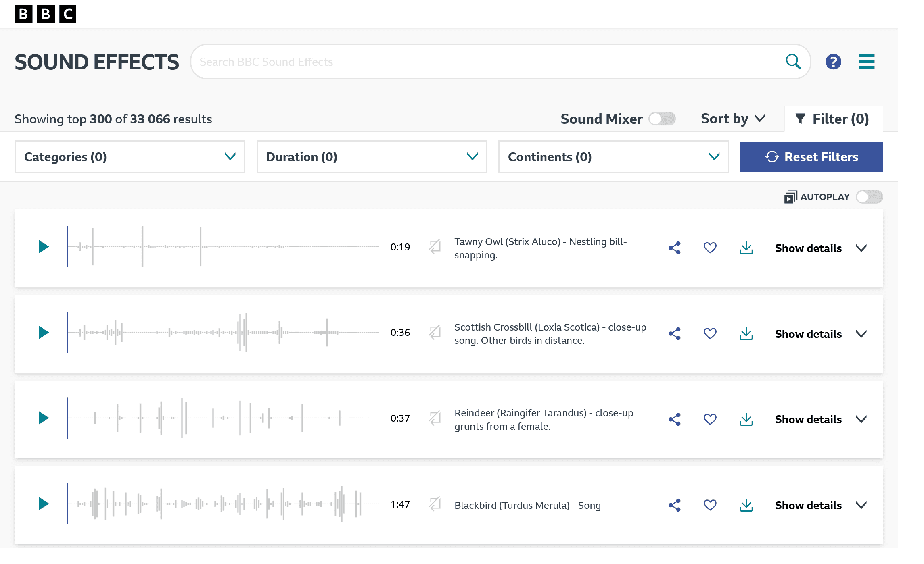Click the 0:19 duration text
Viewport: 924px width, 564px height.
pos(400,247)
